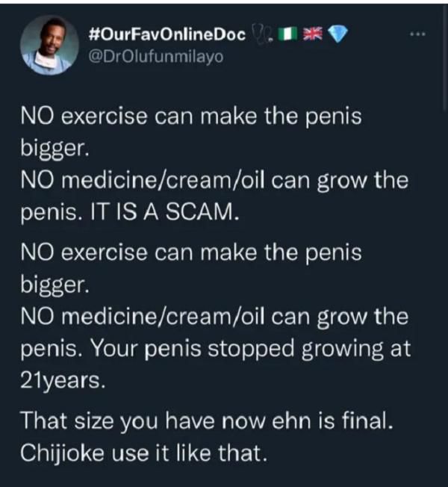Click the Nigerian flag emoji
Viewport: 448px width, 487px height.
pyautogui.click(x=284, y=34)
